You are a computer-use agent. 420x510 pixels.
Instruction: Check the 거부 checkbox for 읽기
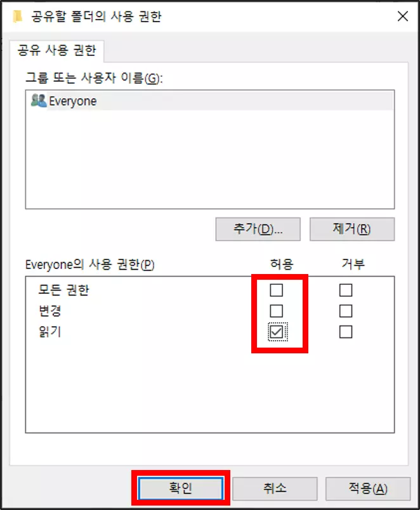[x=346, y=332]
